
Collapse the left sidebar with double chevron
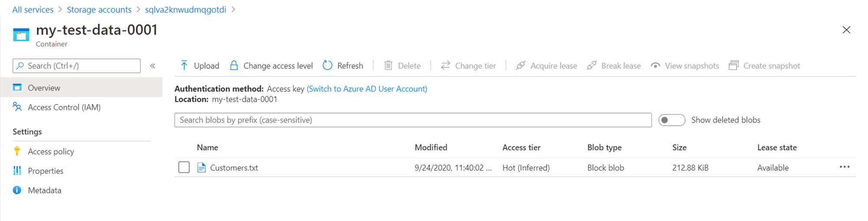tap(153, 66)
